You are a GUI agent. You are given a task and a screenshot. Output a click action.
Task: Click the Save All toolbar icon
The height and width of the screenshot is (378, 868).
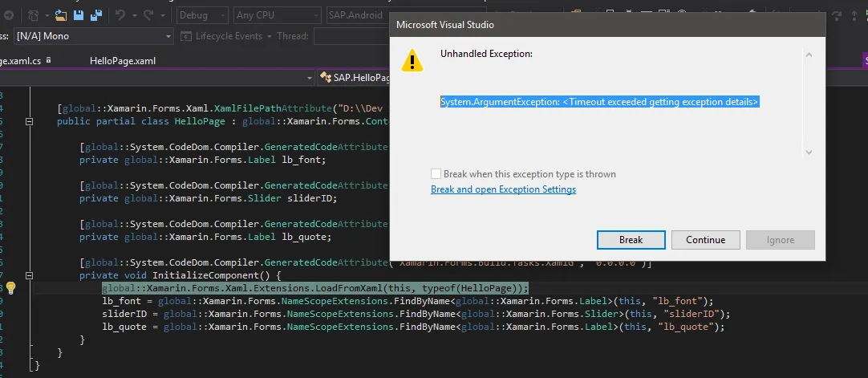[95, 15]
